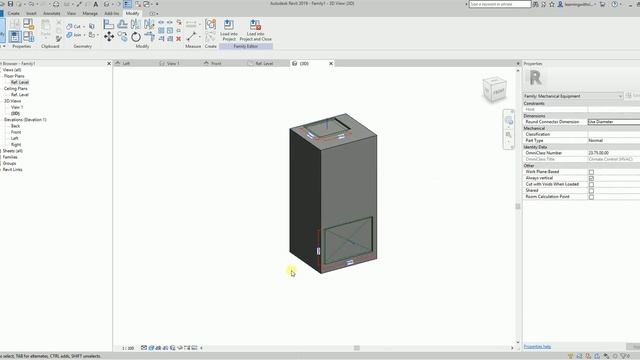
Task: Click the Join geometry tool
Action: [x=74, y=35]
